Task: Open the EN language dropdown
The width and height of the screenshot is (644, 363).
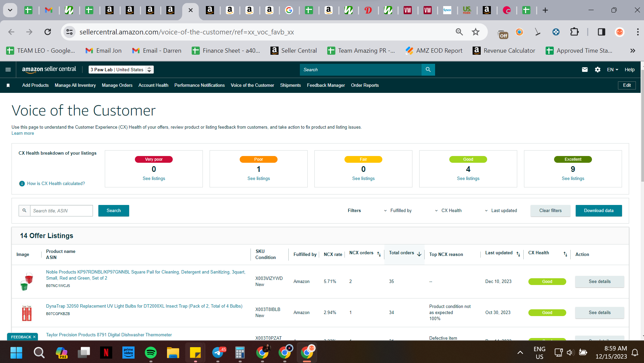Action: point(613,70)
